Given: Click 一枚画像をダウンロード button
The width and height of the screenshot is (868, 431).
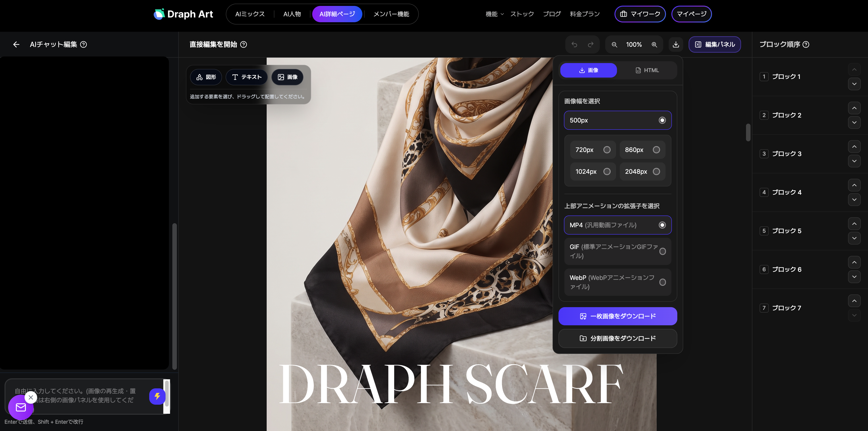Looking at the screenshot, I should coord(618,316).
